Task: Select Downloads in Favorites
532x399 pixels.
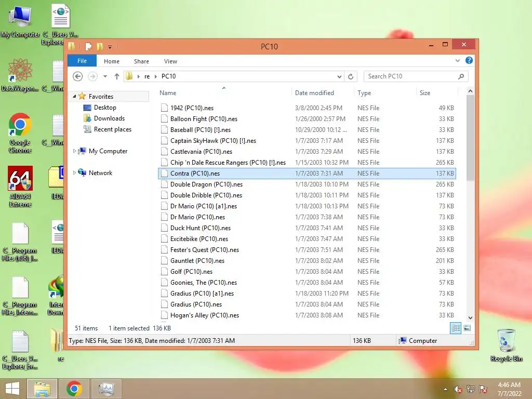Action: pyautogui.click(x=104, y=118)
